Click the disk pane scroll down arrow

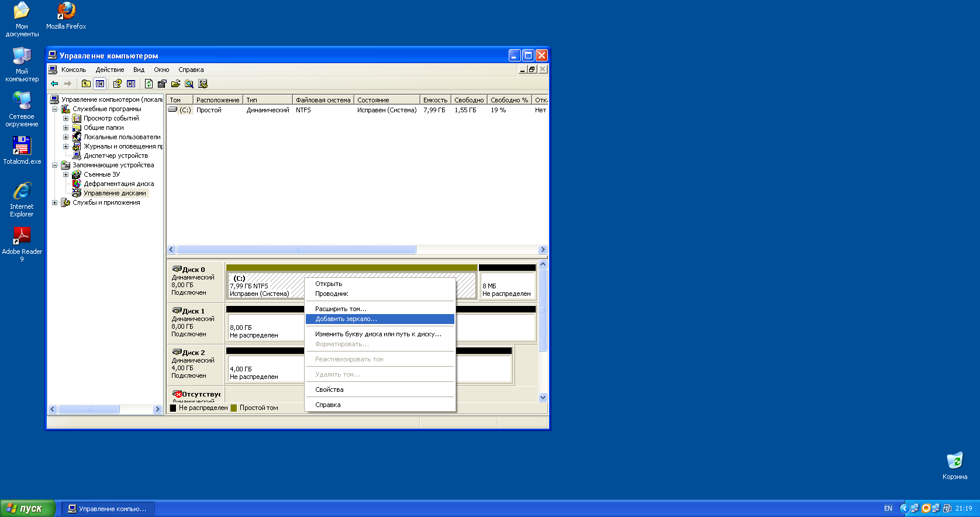coord(543,398)
